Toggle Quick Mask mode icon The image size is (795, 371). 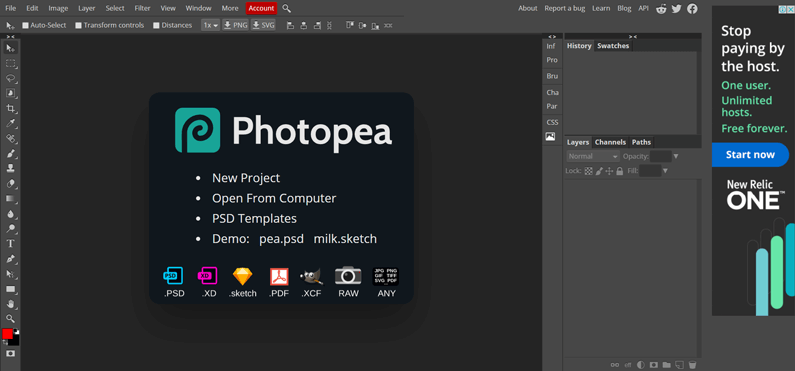pos(10,353)
